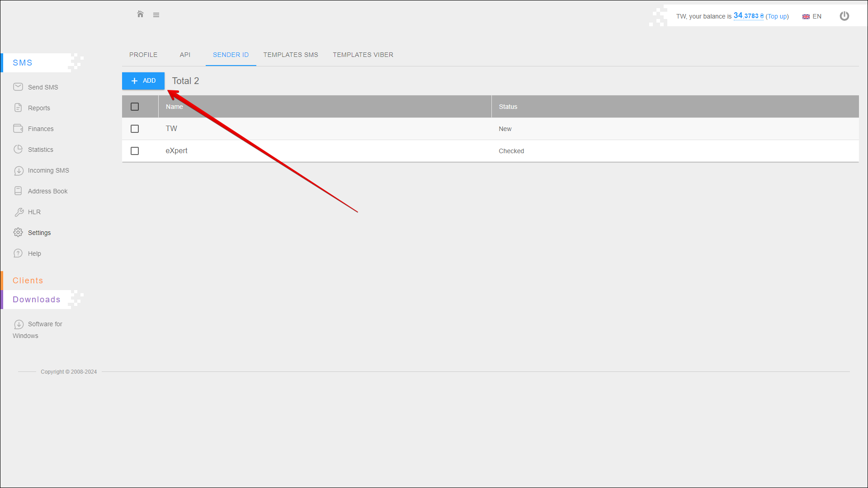Viewport: 868px width, 488px height.
Task: Select all sender IDs header checkbox
Action: pos(135,107)
